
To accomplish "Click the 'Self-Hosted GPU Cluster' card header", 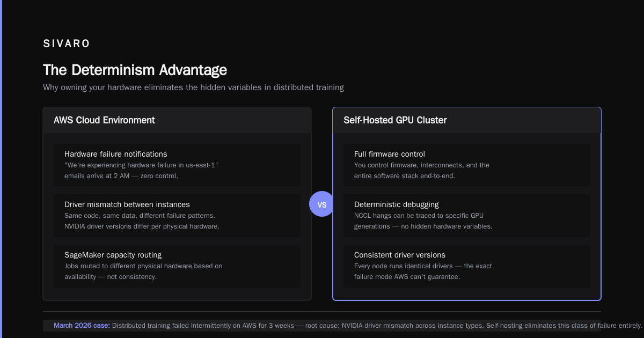I will pos(467,120).
